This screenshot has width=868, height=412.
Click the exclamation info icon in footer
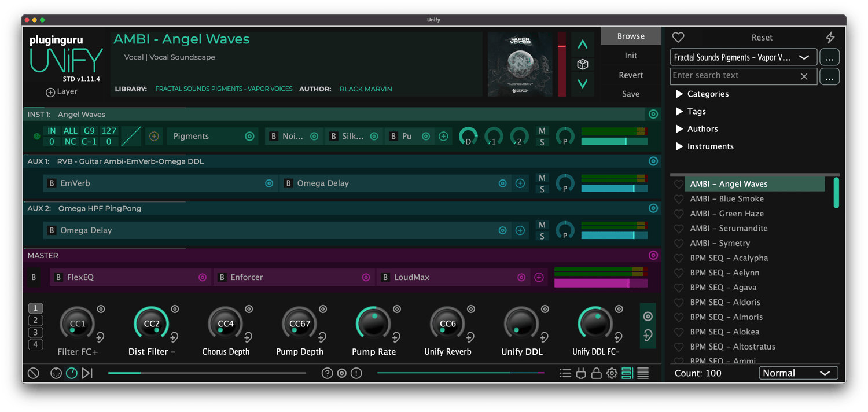click(356, 373)
